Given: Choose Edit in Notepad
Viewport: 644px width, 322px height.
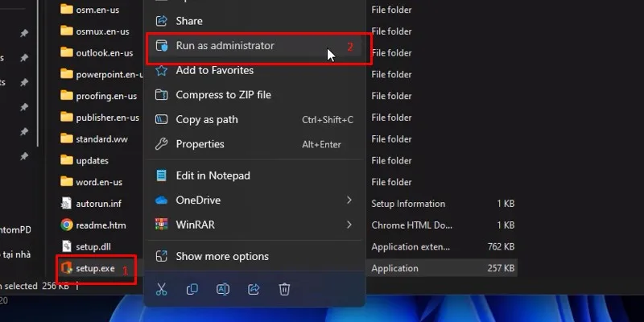Looking at the screenshot, I should (254, 175).
